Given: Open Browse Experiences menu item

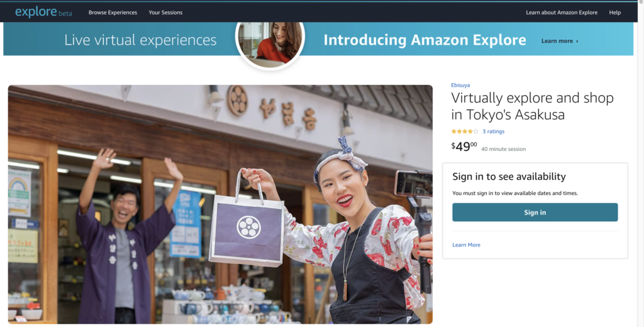Looking at the screenshot, I should tap(113, 13).
